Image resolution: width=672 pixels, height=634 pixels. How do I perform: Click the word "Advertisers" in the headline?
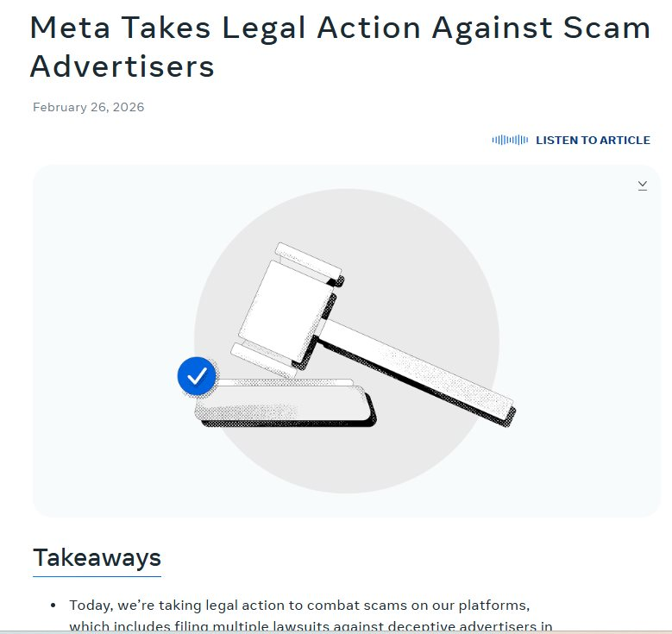point(122,66)
